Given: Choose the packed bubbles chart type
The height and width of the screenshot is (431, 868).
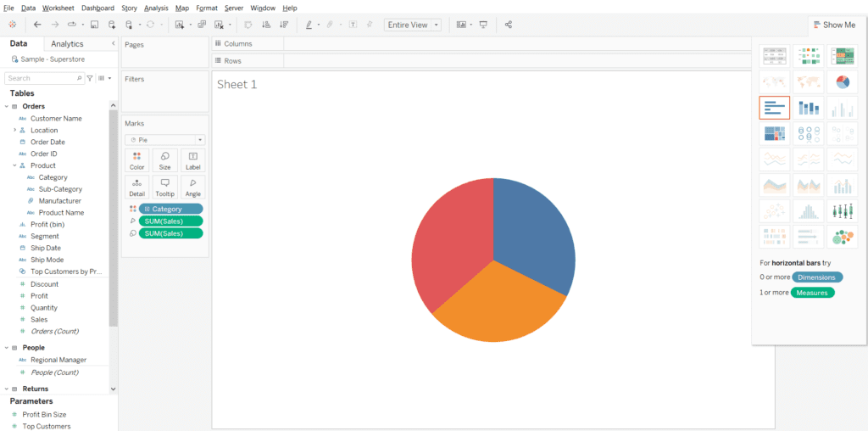Looking at the screenshot, I should point(842,237).
